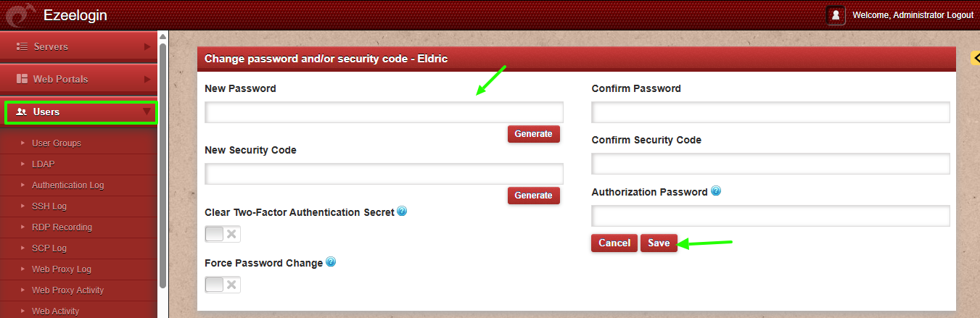Expand the Web Portals menu arrow
This screenshot has width=980, height=318.
click(x=147, y=79)
